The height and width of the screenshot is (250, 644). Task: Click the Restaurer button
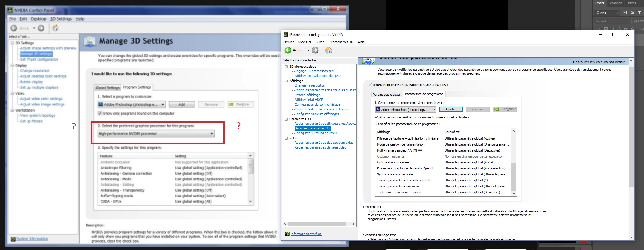coord(505,109)
